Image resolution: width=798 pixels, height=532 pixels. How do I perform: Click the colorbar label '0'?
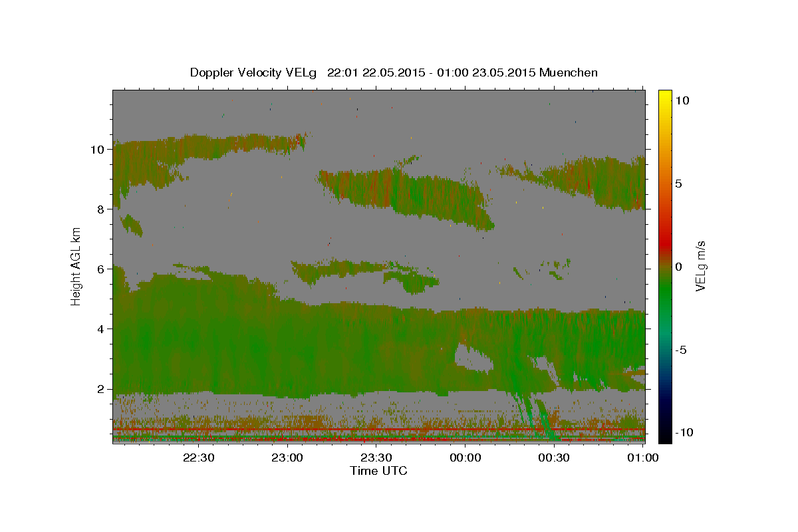pyautogui.click(x=678, y=267)
